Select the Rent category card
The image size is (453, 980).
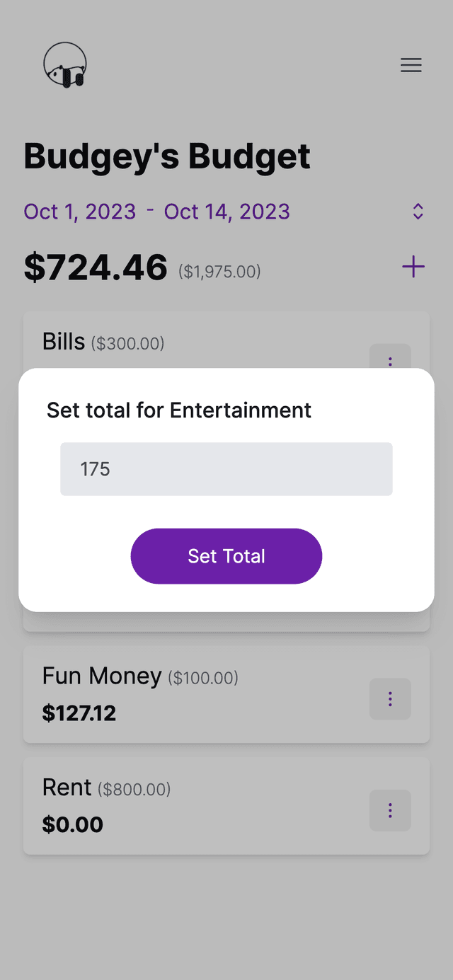coord(226,806)
